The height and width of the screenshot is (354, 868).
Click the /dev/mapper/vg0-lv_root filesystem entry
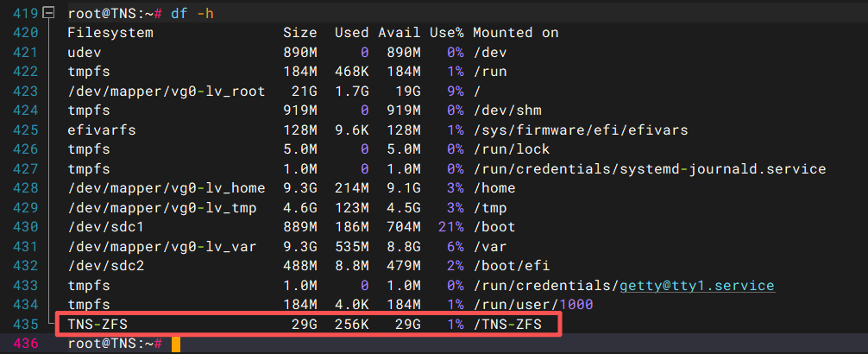point(166,91)
